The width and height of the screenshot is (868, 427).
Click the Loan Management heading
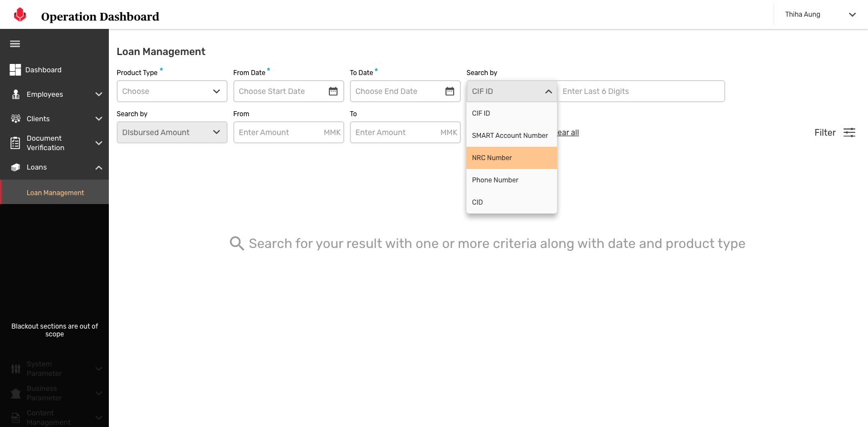(161, 52)
